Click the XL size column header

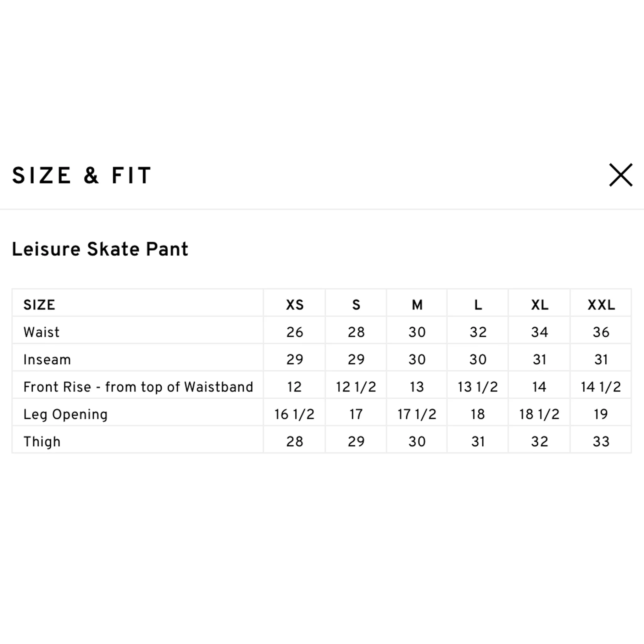coord(539,305)
